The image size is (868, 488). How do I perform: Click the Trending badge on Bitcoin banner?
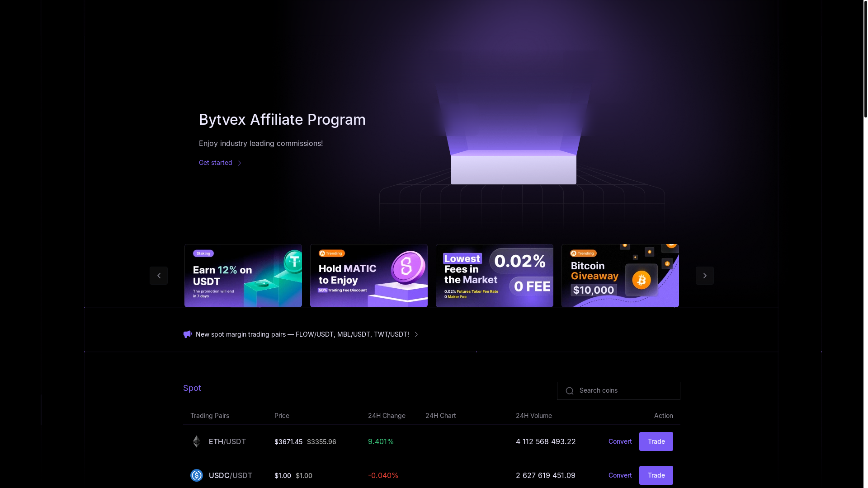pos(583,253)
